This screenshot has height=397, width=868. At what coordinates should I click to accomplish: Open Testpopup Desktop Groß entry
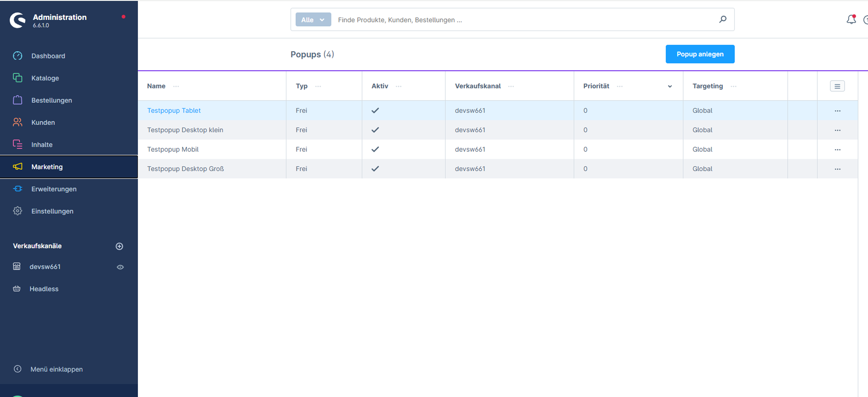[x=185, y=169]
